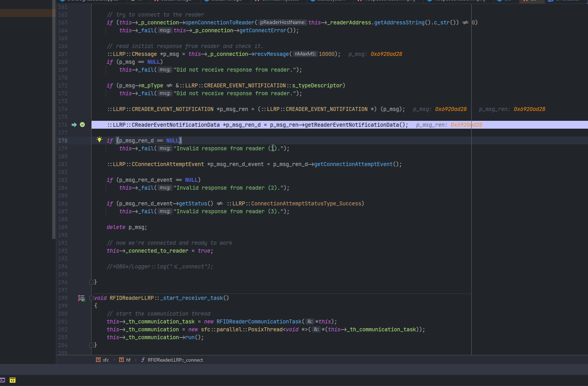The height and width of the screenshot is (386, 588).
Task: Click the RFIDReaderLLRP::_connect breadcrumb link
Action: 175,360
